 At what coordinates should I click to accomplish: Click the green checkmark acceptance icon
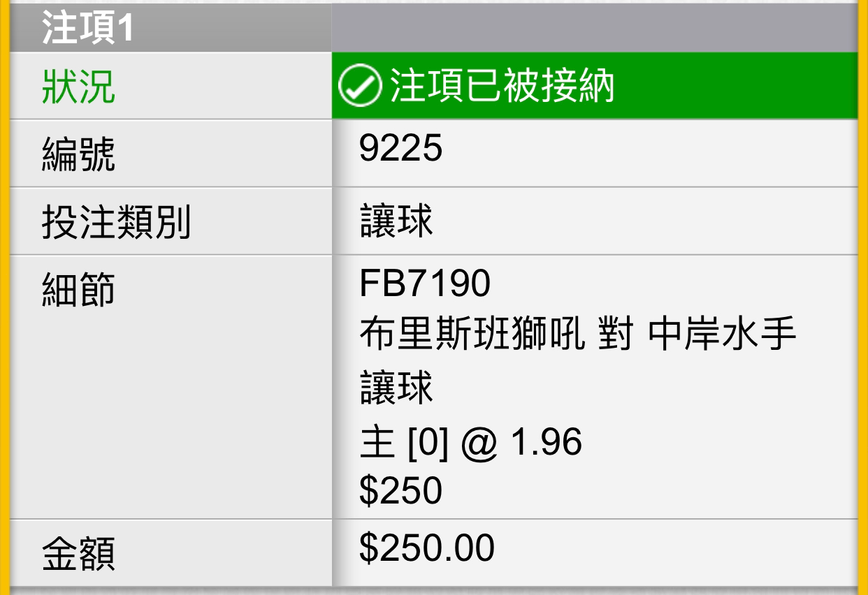click(x=359, y=86)
